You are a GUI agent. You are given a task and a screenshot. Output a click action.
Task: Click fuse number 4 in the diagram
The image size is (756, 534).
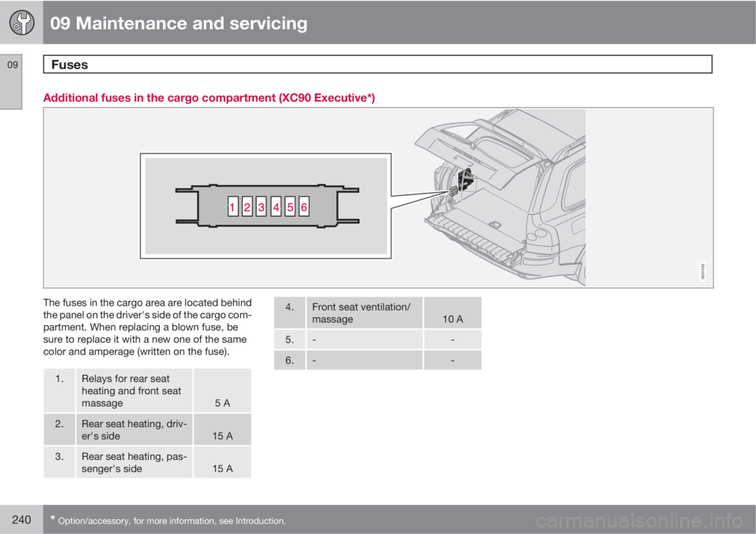pyautogui.click(x=276, y=206)
